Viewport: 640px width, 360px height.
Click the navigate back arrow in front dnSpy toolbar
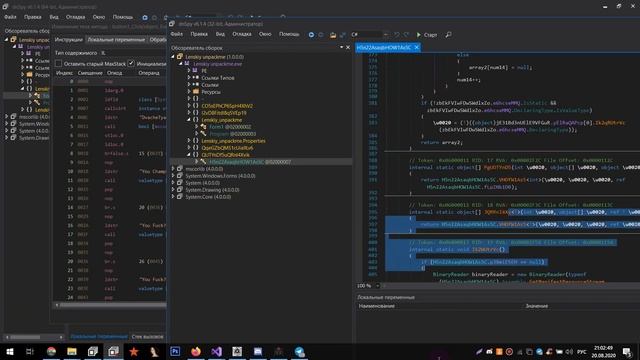tap(311, 35)
